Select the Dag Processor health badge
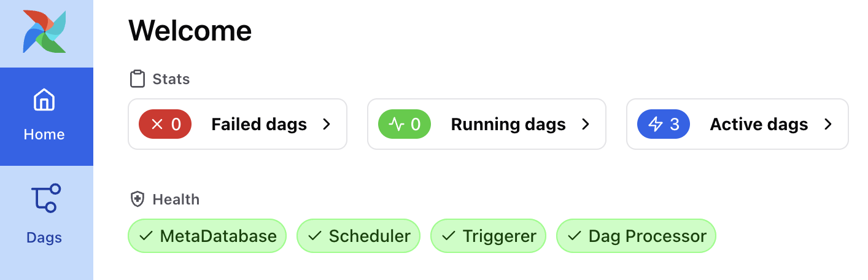The image size is (868, 280). 636,236
